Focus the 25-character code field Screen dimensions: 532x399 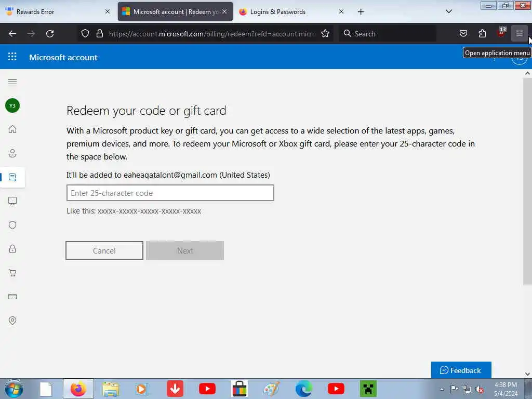click(x=170, y=193)
